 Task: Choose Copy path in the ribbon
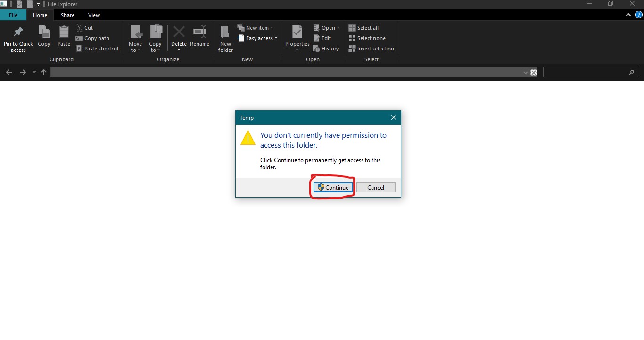pos(92,38)
